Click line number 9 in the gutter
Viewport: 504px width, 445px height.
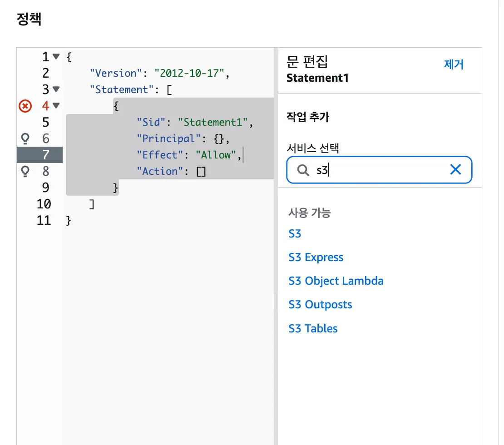click(x=46, y=188)
